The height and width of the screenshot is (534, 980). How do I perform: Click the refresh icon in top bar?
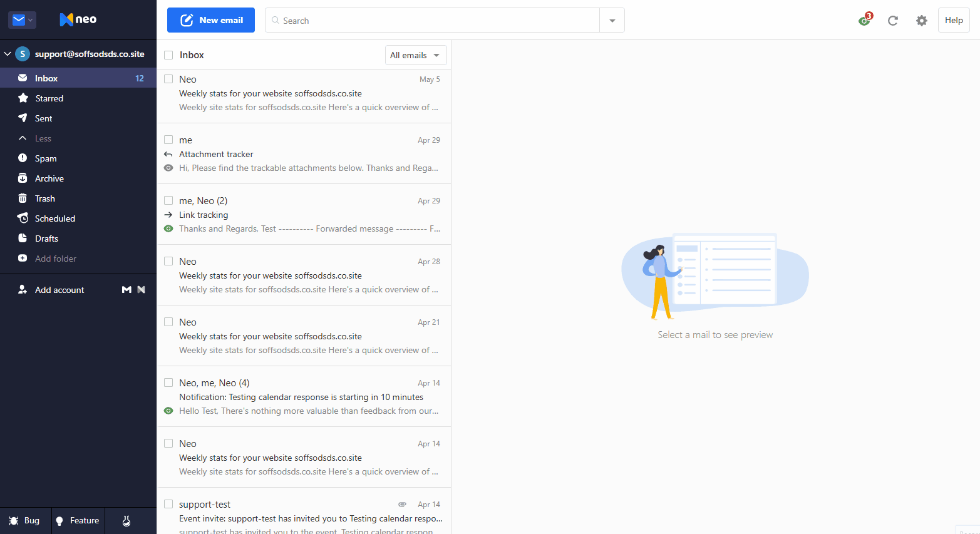point(893,21)
